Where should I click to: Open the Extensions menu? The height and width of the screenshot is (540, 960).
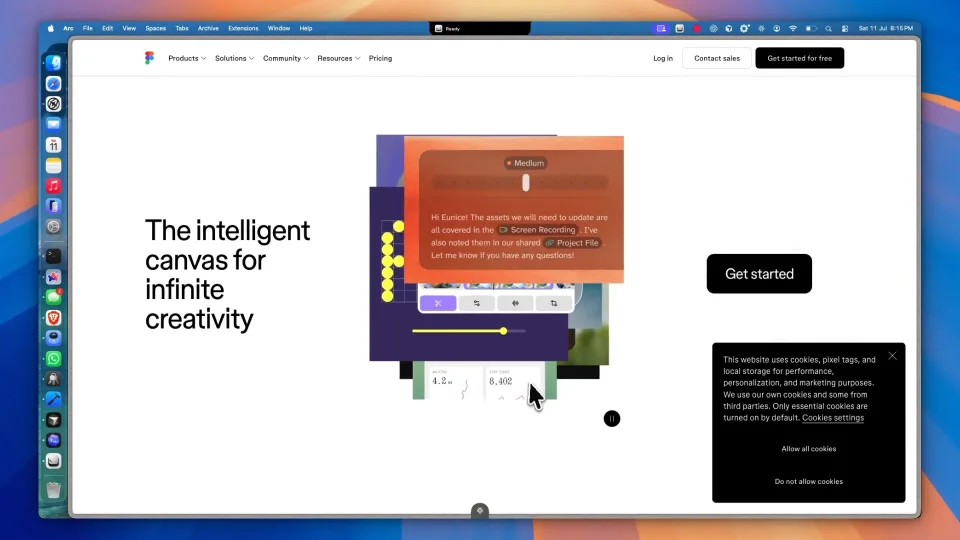[x=243, y=28]
